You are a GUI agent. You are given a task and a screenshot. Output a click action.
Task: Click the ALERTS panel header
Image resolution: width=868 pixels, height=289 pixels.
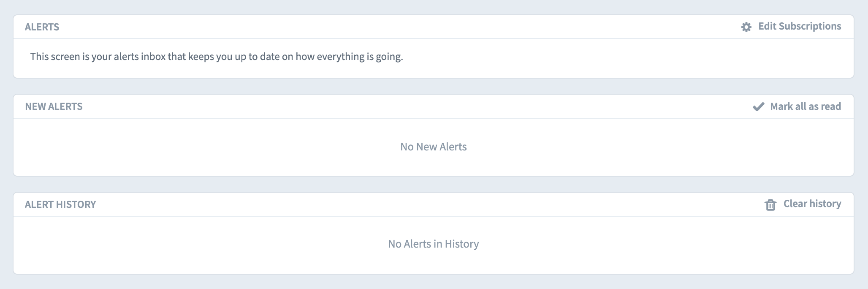click(42, 27)
